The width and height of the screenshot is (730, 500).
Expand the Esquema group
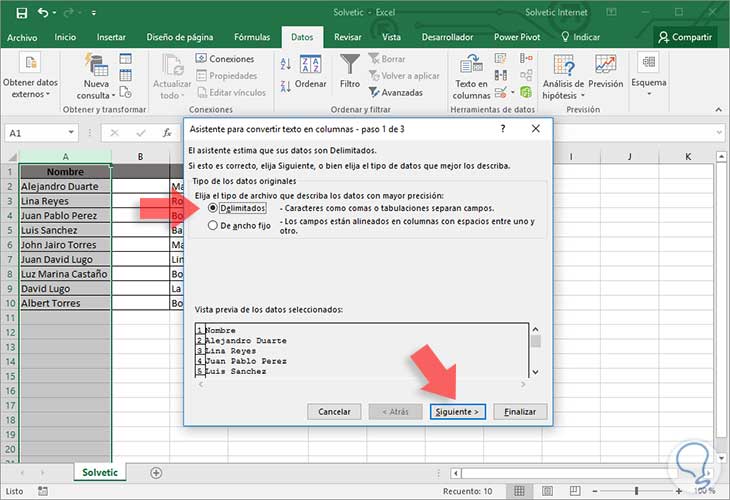click(x=649, y=74)
